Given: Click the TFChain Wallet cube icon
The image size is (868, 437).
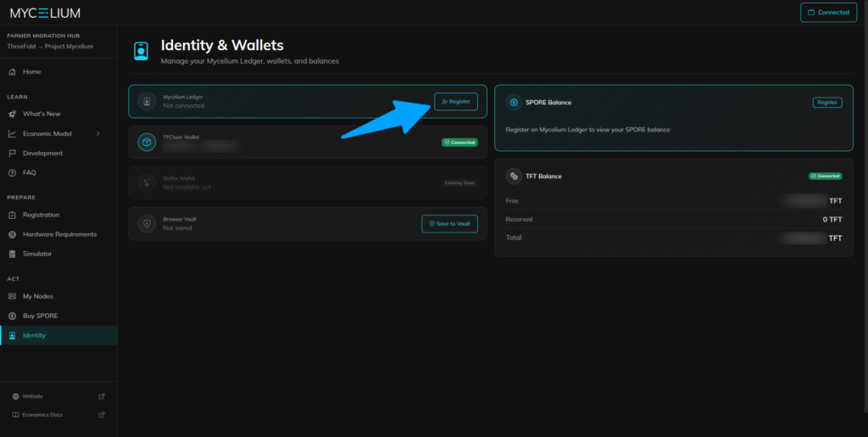Looking at the screenshot, I should coord(147,143).
